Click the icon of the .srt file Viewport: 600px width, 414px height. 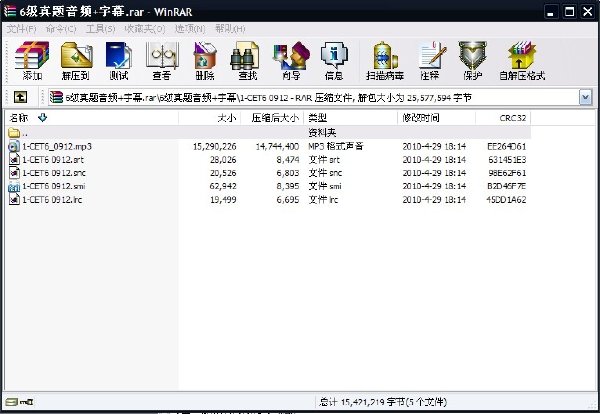[14, 160]
